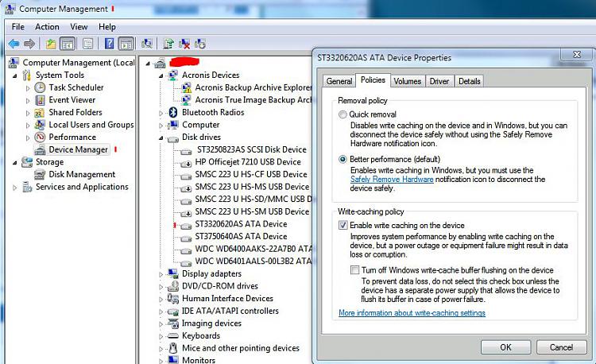Expand the Task Scheduler node

point(28,88)
